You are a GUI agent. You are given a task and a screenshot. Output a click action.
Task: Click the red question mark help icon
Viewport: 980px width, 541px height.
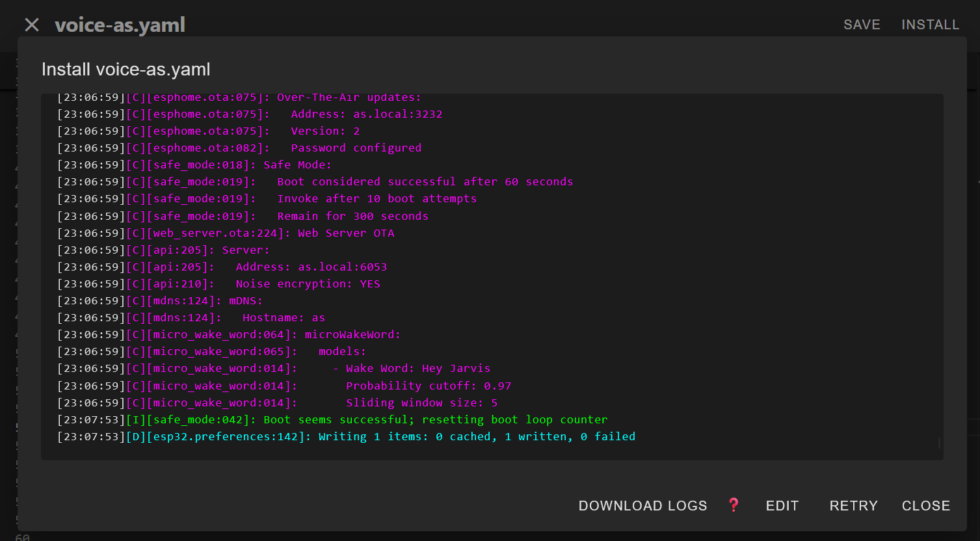coord(734,505)
